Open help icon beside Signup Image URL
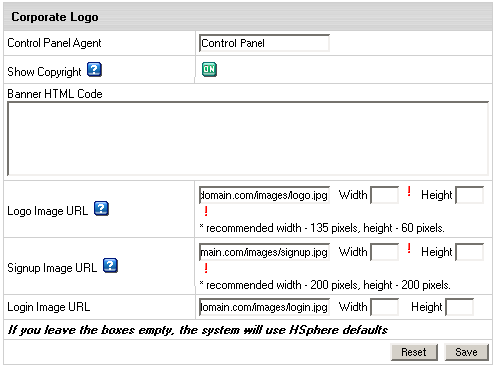The width and height of the screenshot is (495, 366). (110, 266)
